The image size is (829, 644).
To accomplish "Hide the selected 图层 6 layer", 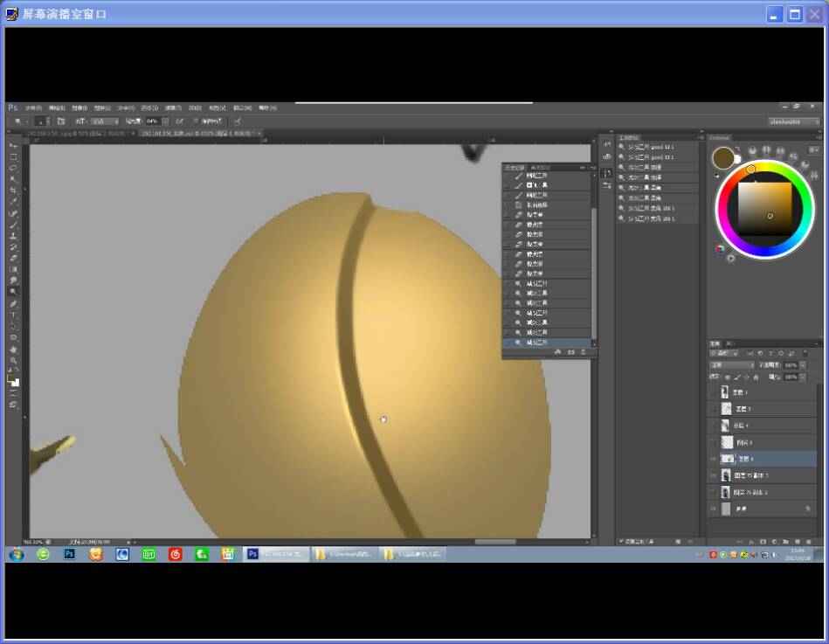I will [713, 459].
